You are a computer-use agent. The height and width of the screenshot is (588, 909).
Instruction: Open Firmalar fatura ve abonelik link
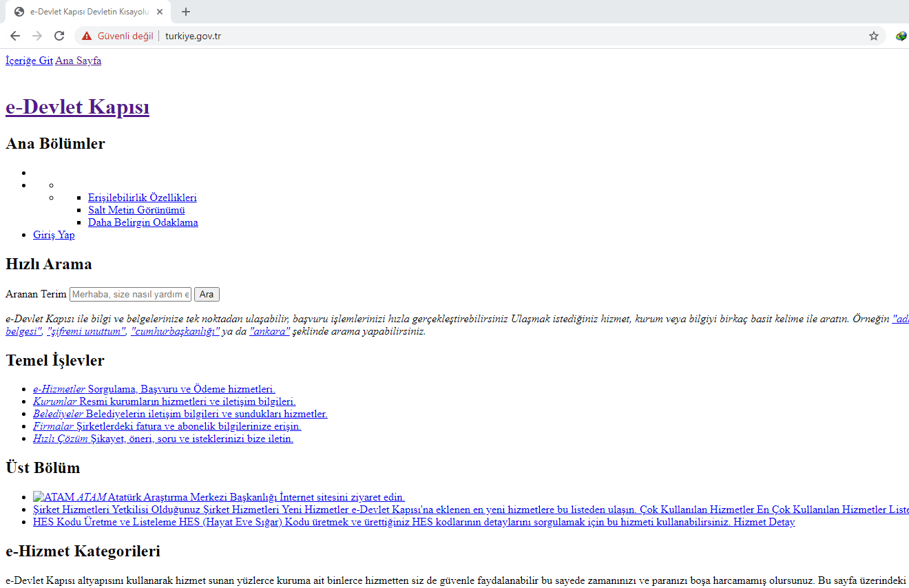167,426
